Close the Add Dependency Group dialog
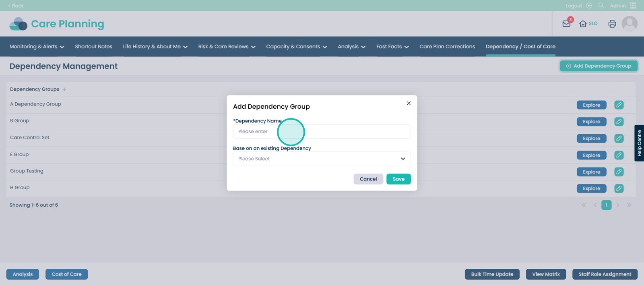 tap(409, 104)
